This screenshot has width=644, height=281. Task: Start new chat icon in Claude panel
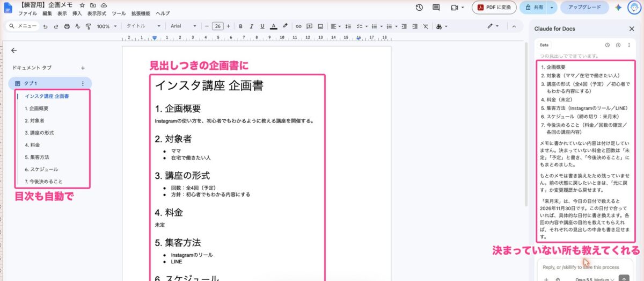pos(618,45)
